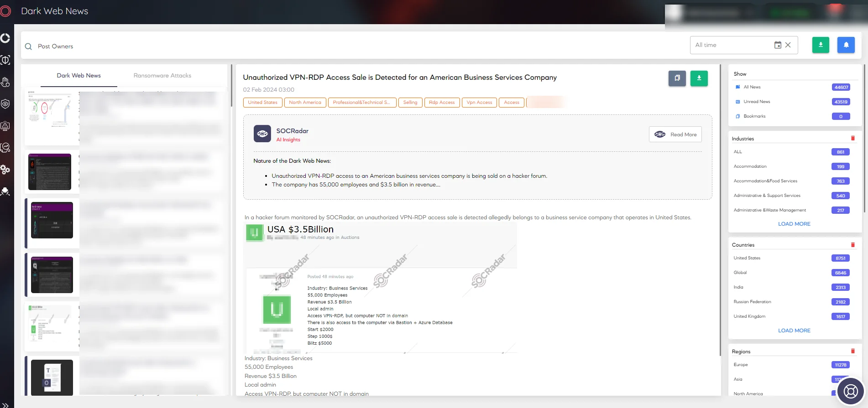
Task: Click the All time date range field
Action: (744, 45)
